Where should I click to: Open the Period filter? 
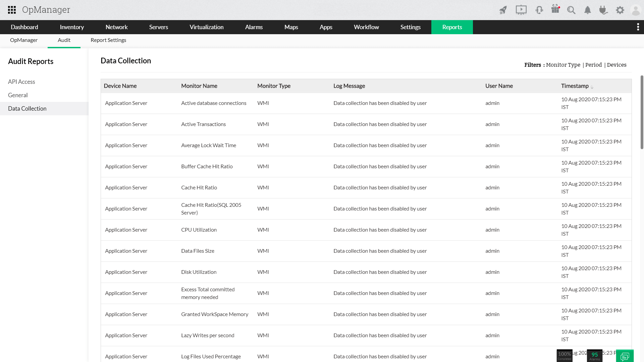[593, 65]
